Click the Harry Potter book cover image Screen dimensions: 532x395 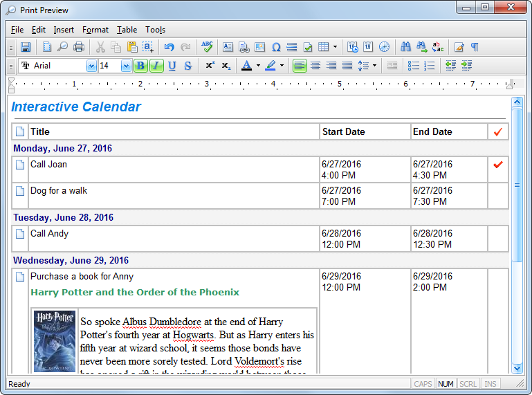click(x=54, y=341)
